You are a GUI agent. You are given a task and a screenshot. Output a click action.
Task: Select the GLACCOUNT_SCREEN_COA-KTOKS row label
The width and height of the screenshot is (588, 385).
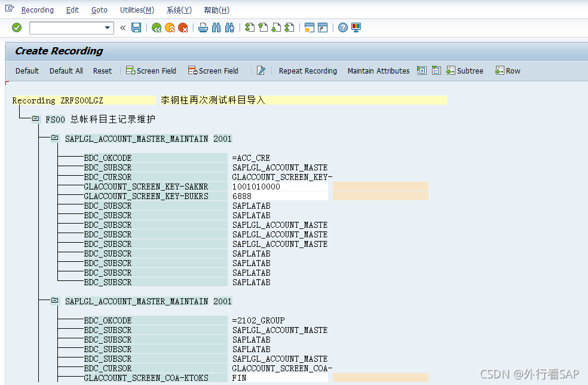tap(146, 378)
